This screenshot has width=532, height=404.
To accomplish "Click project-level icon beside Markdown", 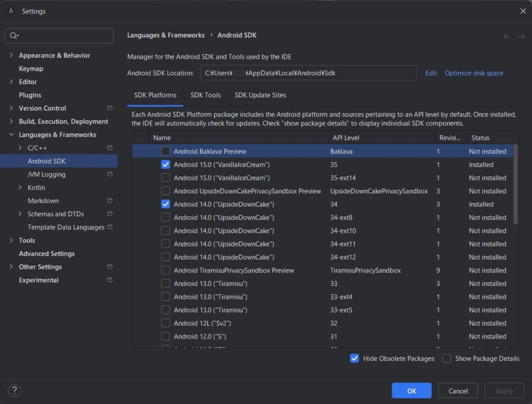I will 110,201.
